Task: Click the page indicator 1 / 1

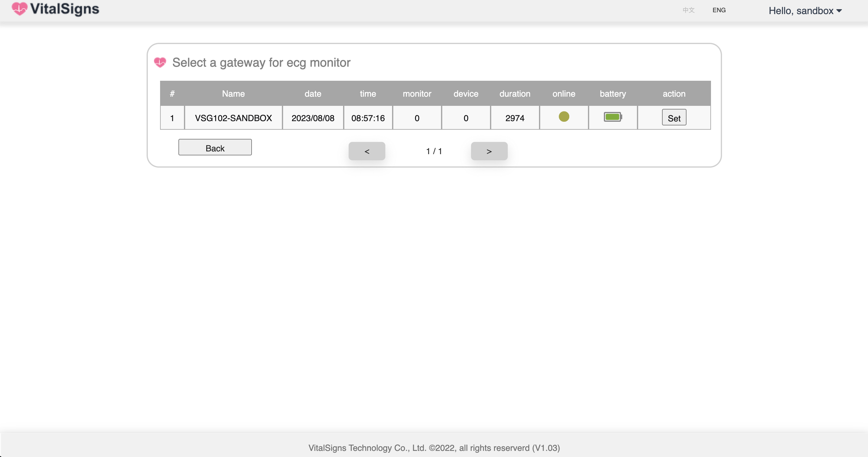Action: point(434,151)
